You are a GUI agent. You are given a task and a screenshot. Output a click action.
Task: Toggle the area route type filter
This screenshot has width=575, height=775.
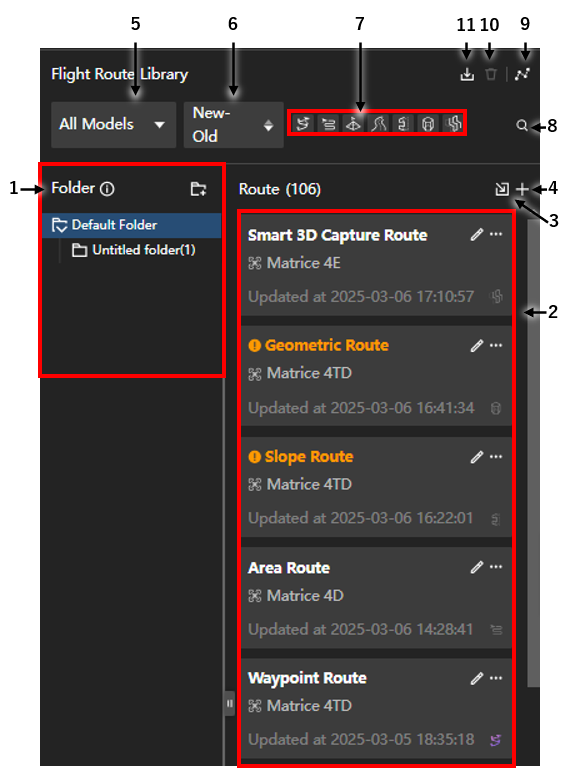click(328, 123)
